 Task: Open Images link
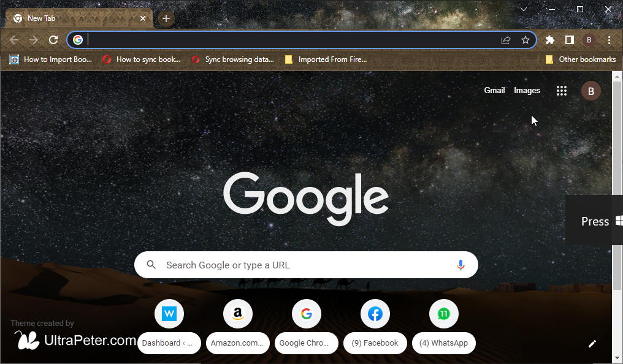[x=527, y=91]
